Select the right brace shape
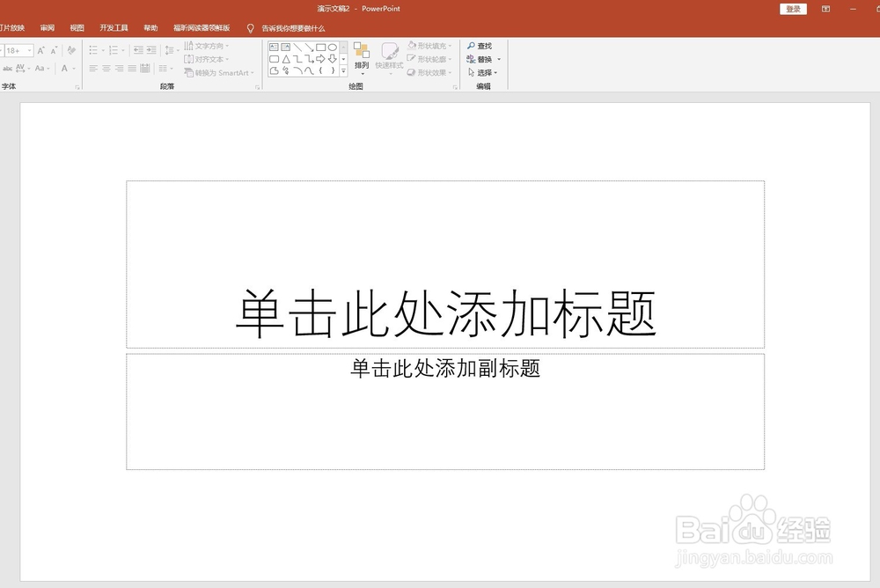Image resolution: width=880 pixels, height=588 pixels. (x=333, y=70)
